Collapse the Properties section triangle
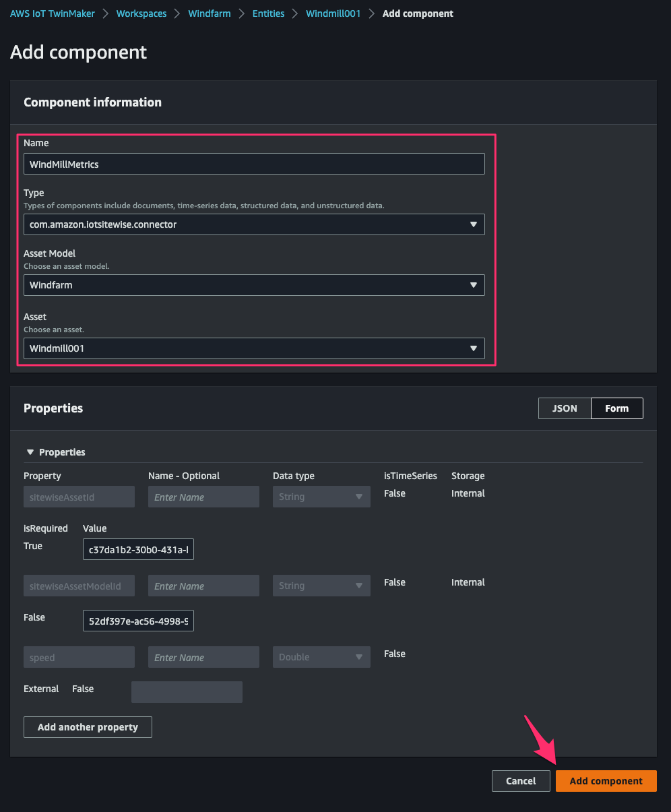 pyautogui.click(x=30, y=452)
